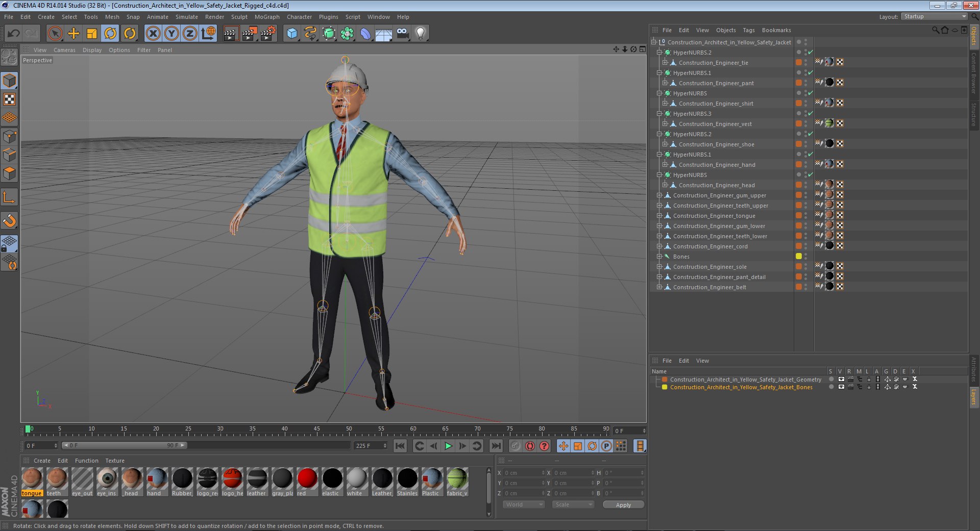
Task: Switch to Points mode in left palette
Action: pos(9,136)
